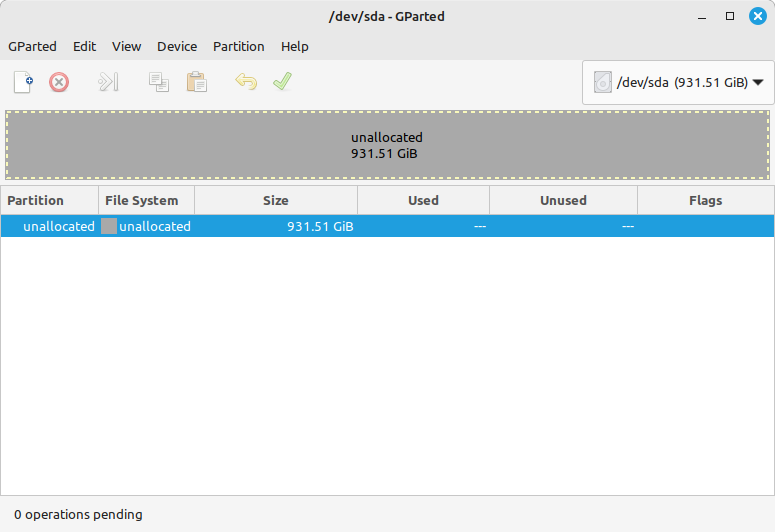Create a new partition with New icon
Screen dimensions: 775x532
(x=23, y=82)
